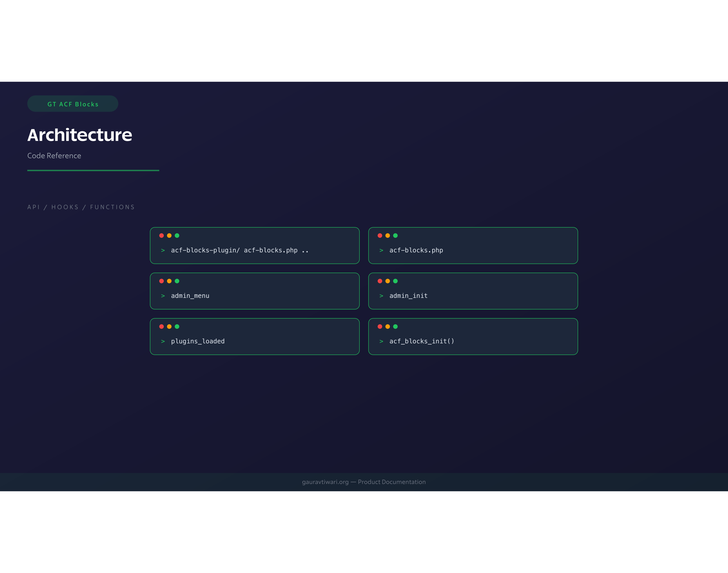Screen dimensions: 728x573
Task: Click prompt arrow before admin_init
Action: coord(382,296)
